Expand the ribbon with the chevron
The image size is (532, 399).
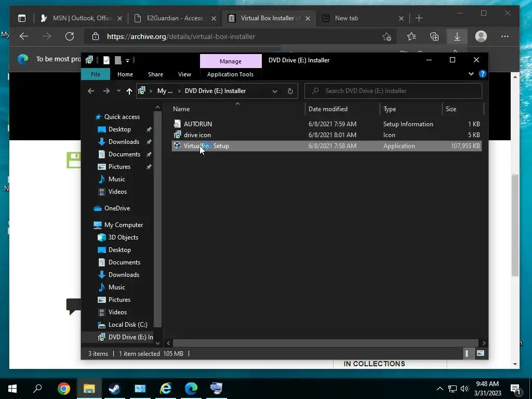coord(471,74)
